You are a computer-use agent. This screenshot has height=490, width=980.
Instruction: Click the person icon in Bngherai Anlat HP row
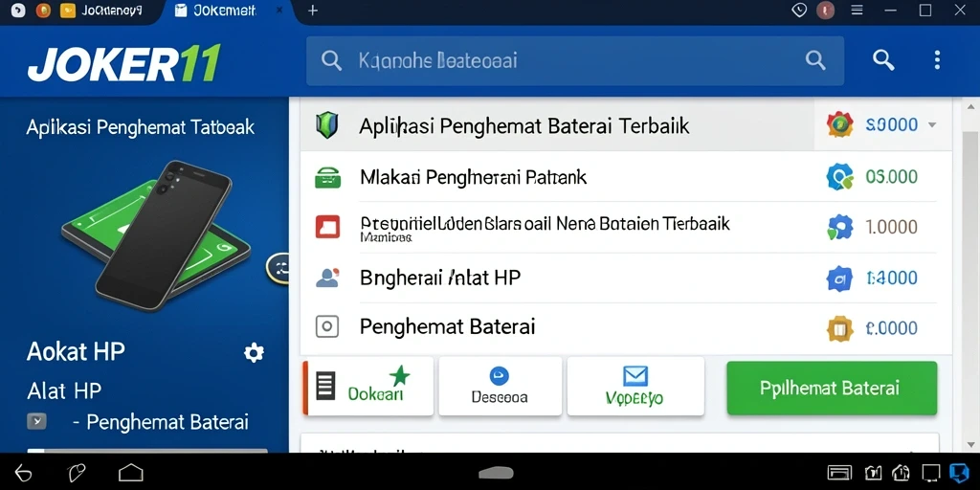pyautogui.click(x=327, y=277)
